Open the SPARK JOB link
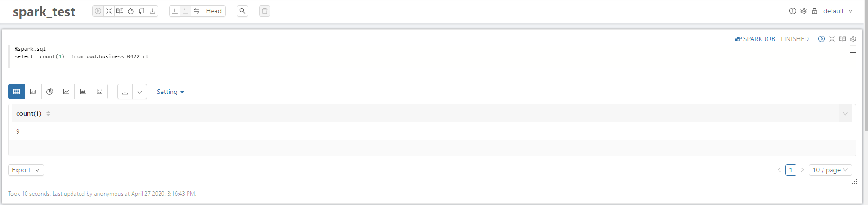The height and width of the screenshot is (205, 868). pyautogui.click(x=755, y=39)
